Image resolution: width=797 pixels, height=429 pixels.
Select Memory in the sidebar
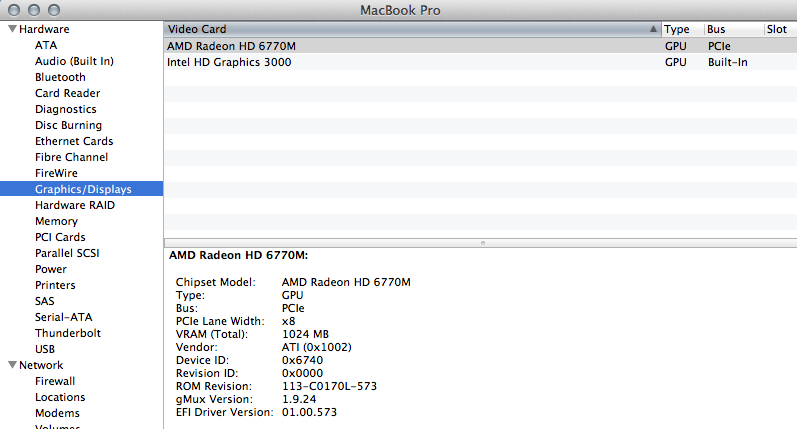[56, 221]
